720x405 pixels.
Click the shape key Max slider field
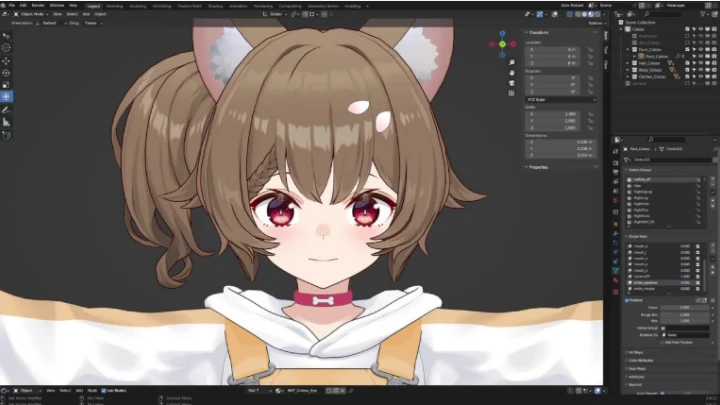pos(684,321)
